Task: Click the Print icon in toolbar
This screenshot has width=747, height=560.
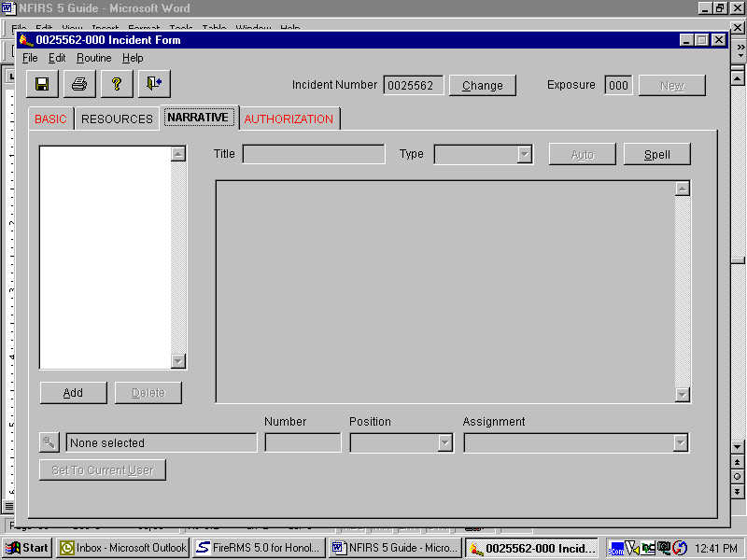Action: (x=79, y=84)
